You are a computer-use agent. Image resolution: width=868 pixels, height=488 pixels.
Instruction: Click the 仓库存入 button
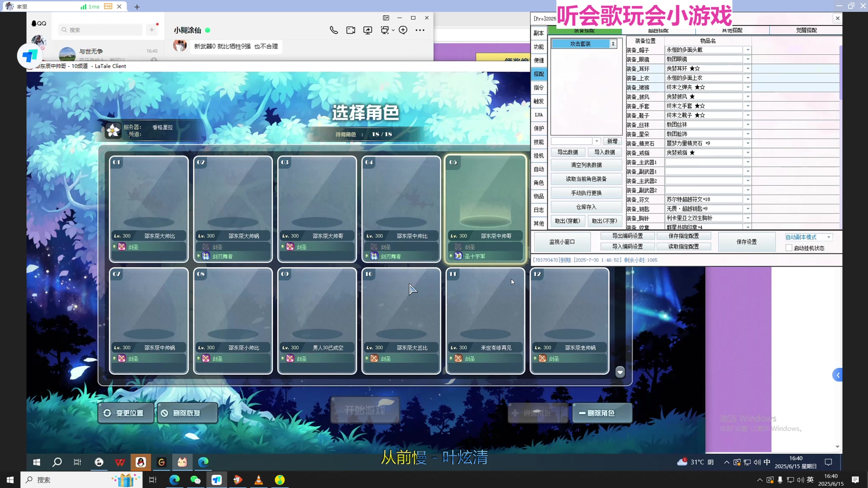(586, 207)
